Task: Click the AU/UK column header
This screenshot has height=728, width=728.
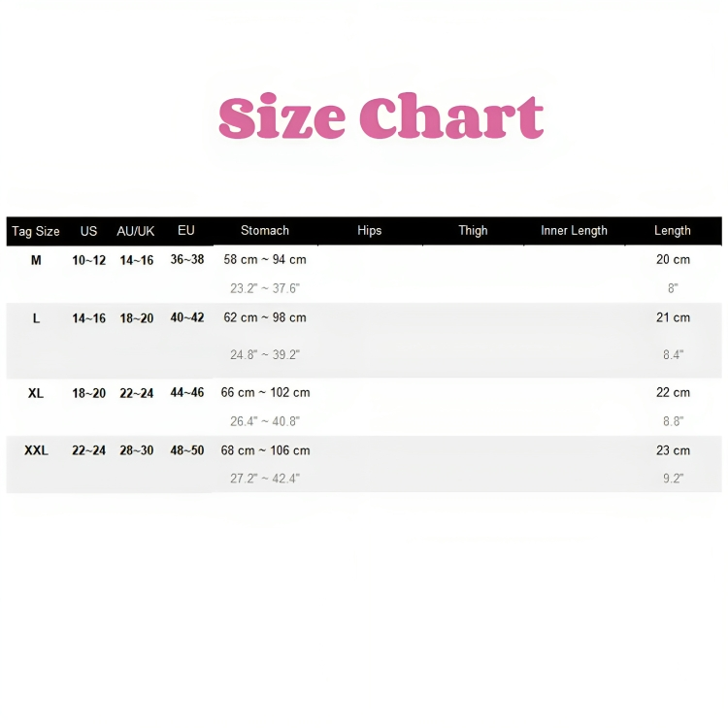Action: pyautogui.click(x=136, y=231)
